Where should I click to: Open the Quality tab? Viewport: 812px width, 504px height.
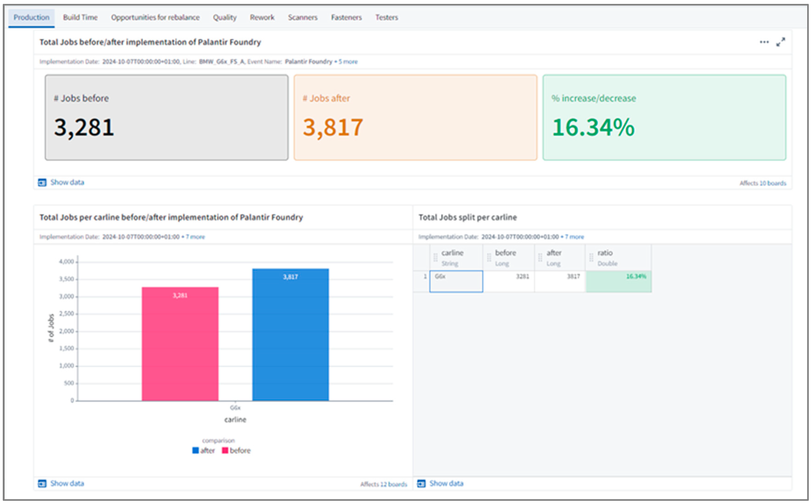pyautogui.click(x=225, y=17)
